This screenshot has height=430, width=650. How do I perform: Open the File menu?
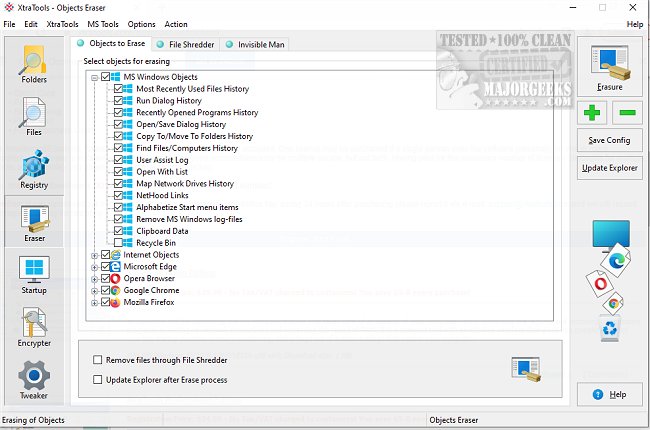(9, 24)
